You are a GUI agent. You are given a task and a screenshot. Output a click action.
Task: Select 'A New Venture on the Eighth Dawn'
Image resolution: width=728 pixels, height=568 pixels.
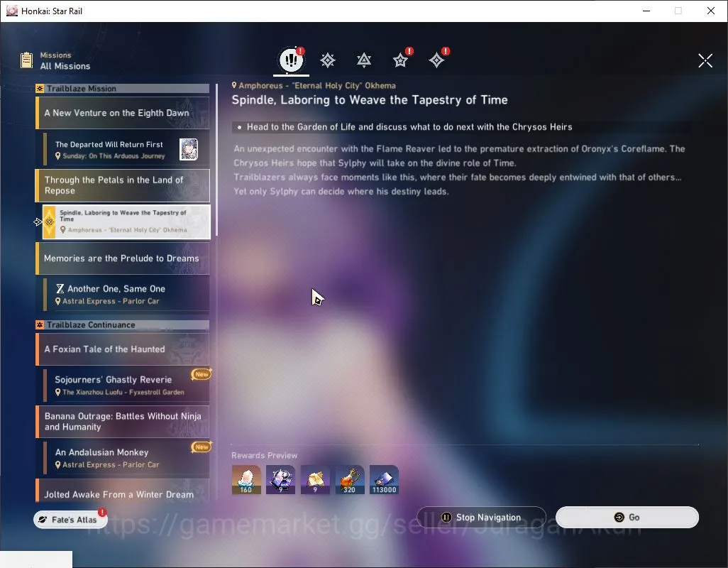pos(123,113)
